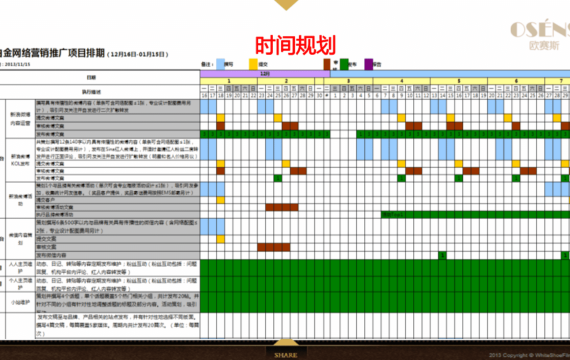Click the yellow legend swatch

point(253,64)
